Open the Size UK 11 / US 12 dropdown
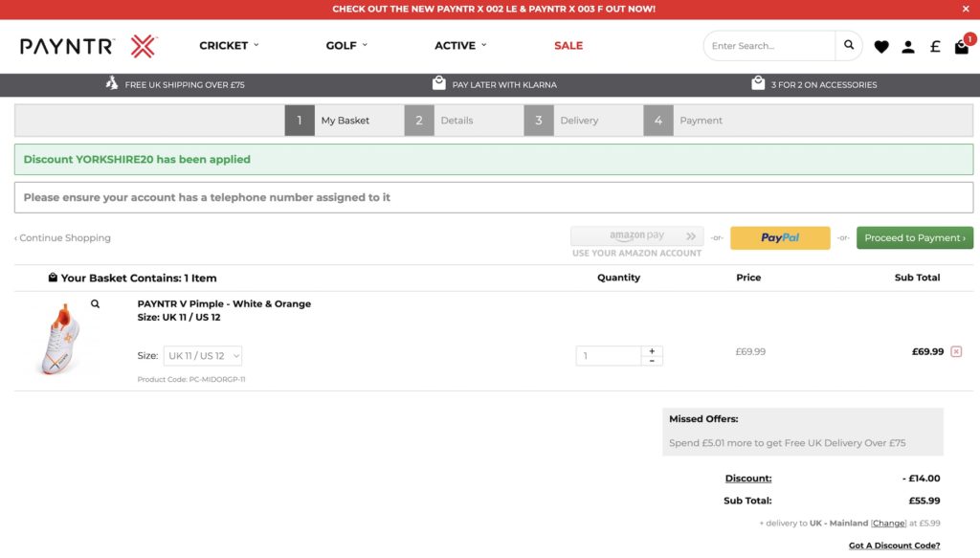The height and width of the screenshot is (558, 980). [x=203, y=355]
